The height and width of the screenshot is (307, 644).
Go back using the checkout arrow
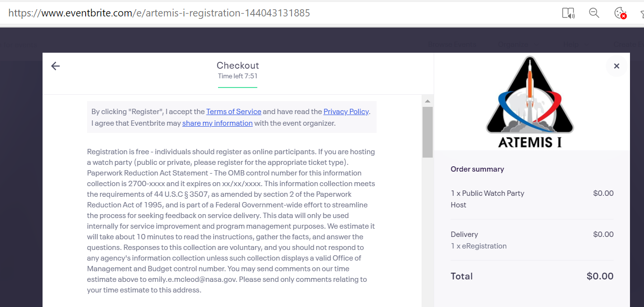(x=56, y=66)
